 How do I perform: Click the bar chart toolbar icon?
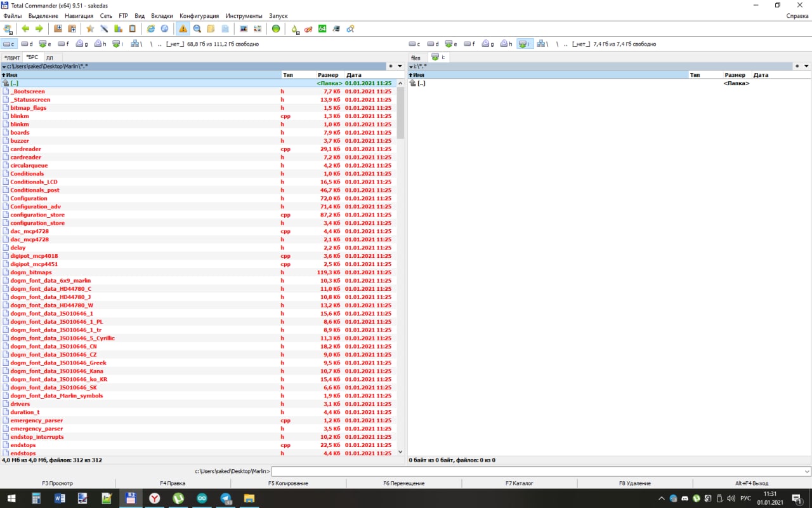coord(118,29)
